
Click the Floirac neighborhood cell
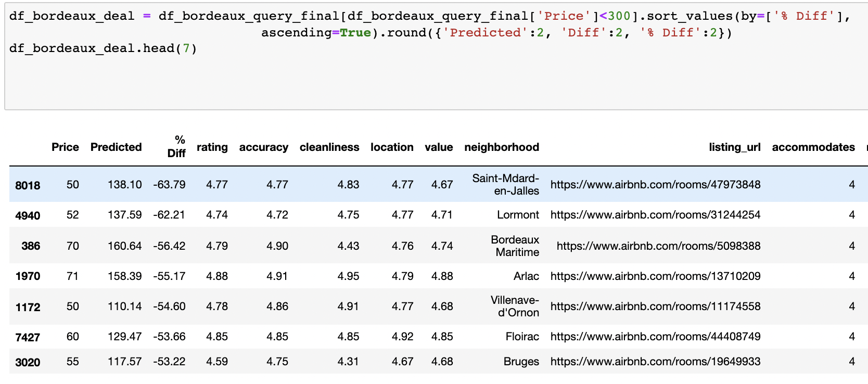click(522, 337)
